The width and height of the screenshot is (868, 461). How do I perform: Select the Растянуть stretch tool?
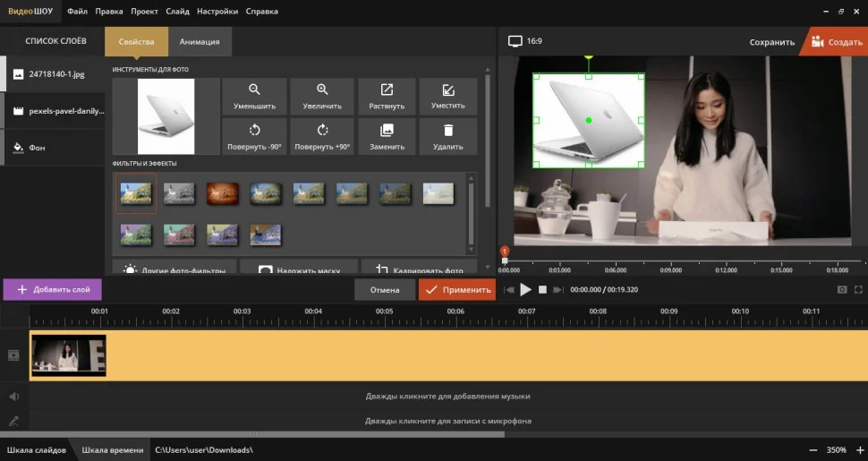387,96
